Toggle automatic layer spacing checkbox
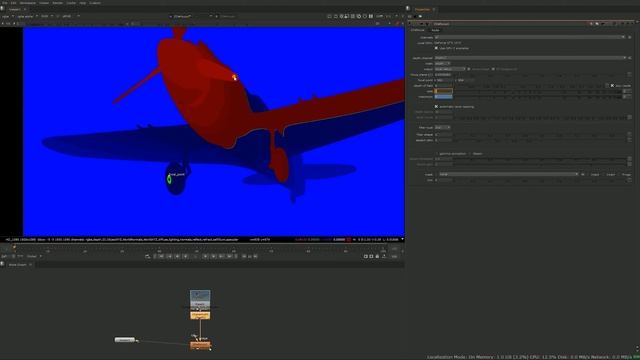 (436, 107)
